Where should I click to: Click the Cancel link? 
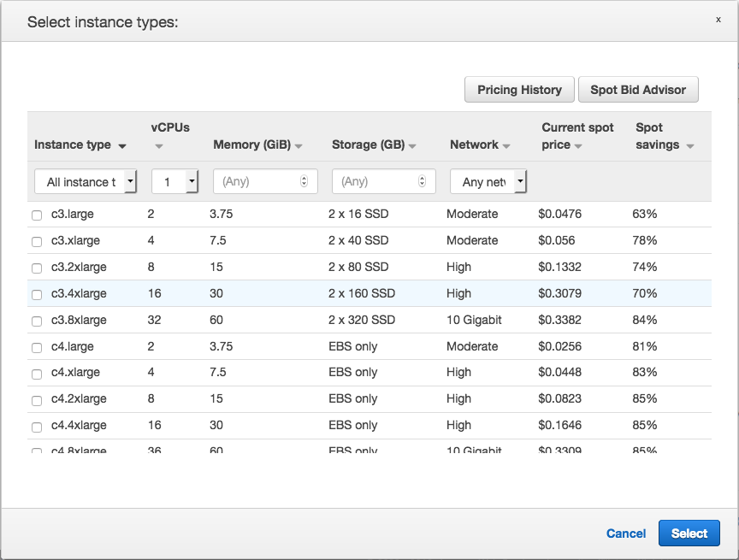coord(626,533)
